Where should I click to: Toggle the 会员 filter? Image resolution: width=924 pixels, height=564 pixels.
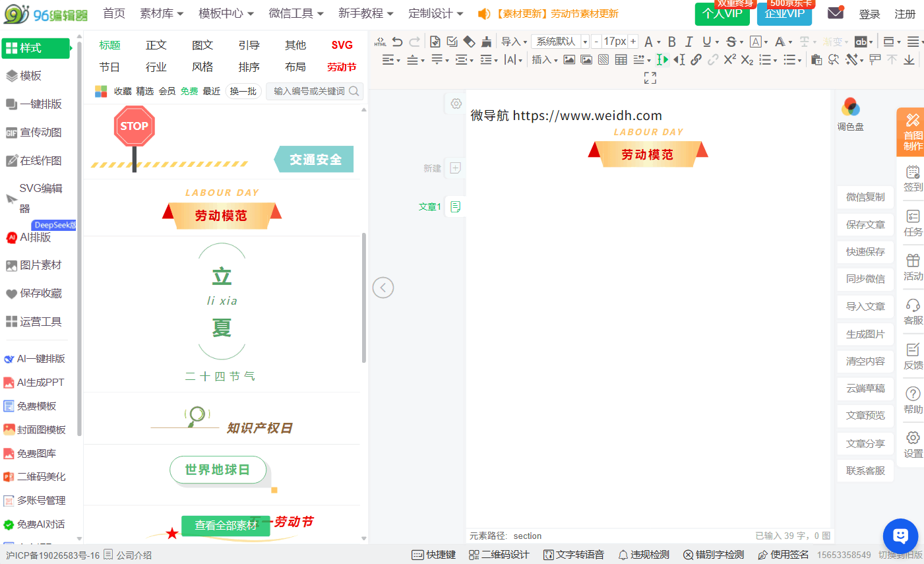pos(168,91)
